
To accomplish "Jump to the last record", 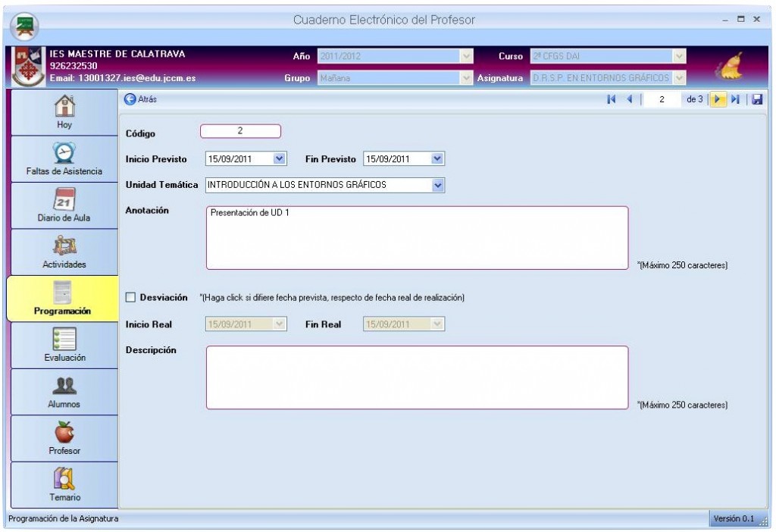I will (x=735, y=99).
